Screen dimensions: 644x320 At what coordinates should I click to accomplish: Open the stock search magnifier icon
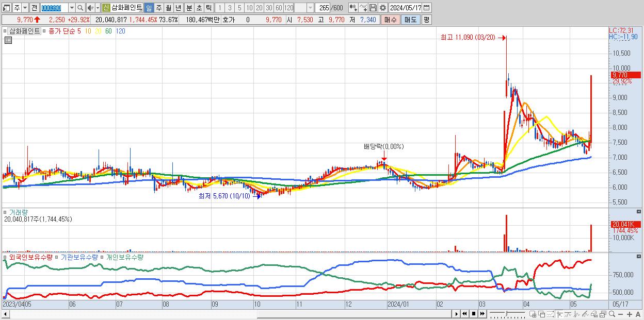click(80, 8)
